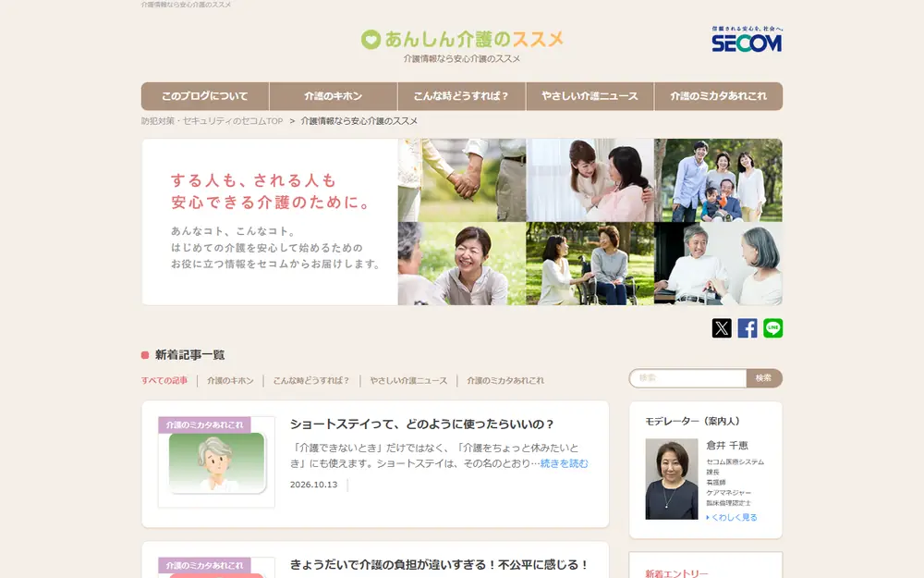Open the 介護のキホン menu item
This screenshot has height=578, width=924.
pos(334,96)
